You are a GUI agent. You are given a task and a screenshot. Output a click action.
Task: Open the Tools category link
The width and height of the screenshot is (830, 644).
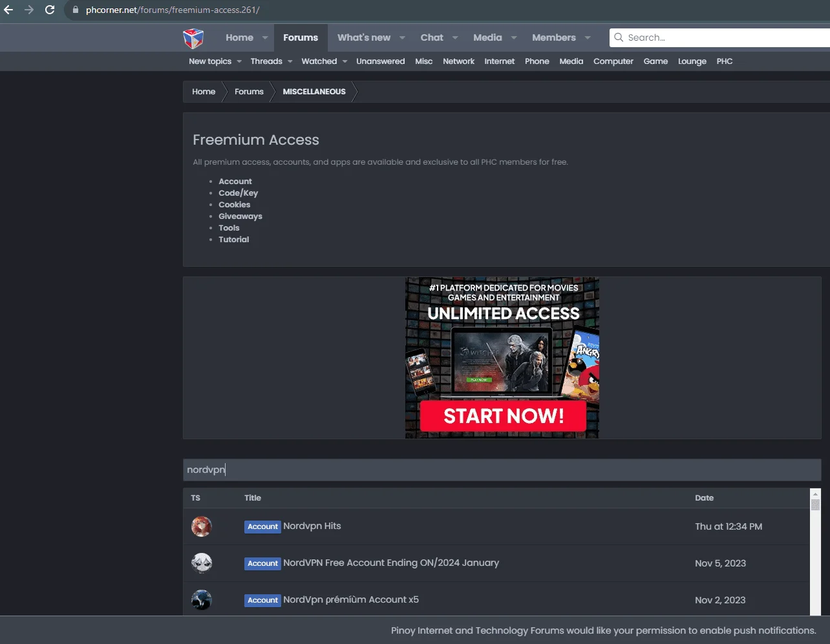tap(229, 228)
